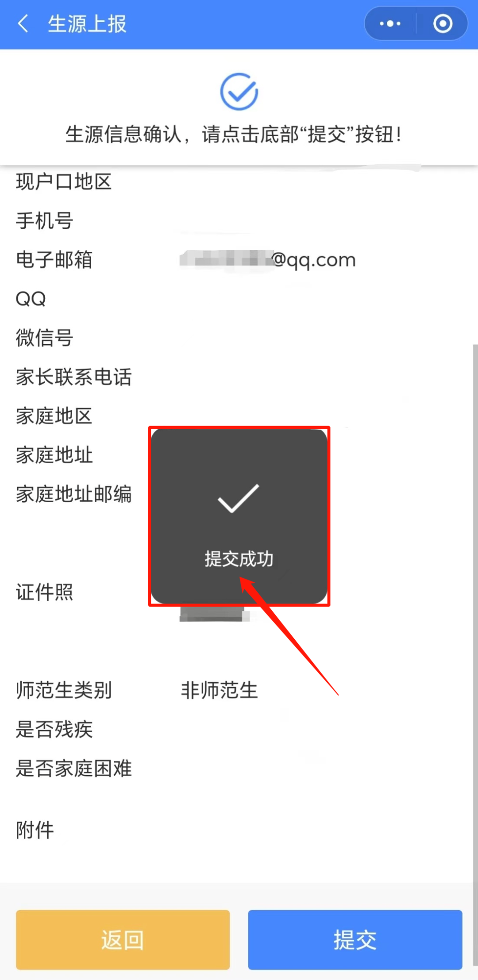Tap the 家庭地址 row label
The height and width of the screenshot is (980, 478).
pos(54,455)
